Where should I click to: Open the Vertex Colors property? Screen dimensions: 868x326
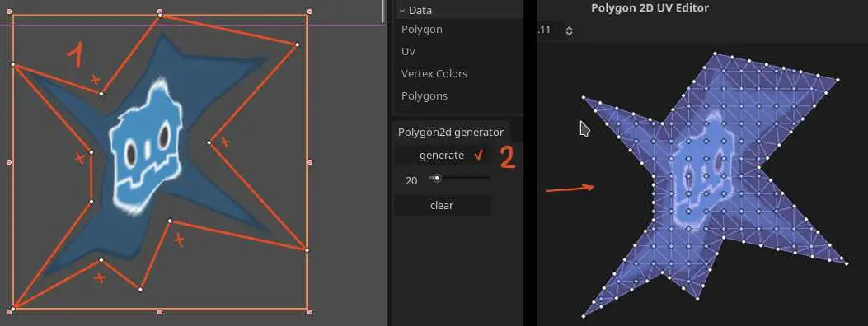click(x=434, y=73)
